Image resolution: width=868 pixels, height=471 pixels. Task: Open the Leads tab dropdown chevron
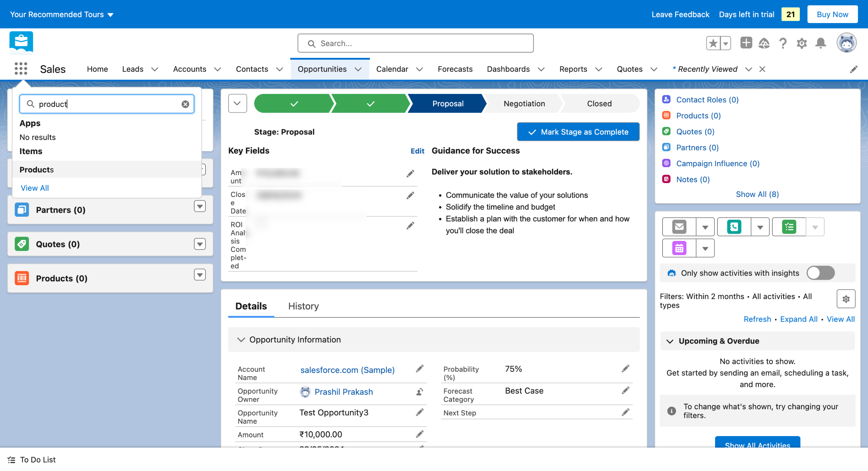pyautogui.click(x=155, y=69)
